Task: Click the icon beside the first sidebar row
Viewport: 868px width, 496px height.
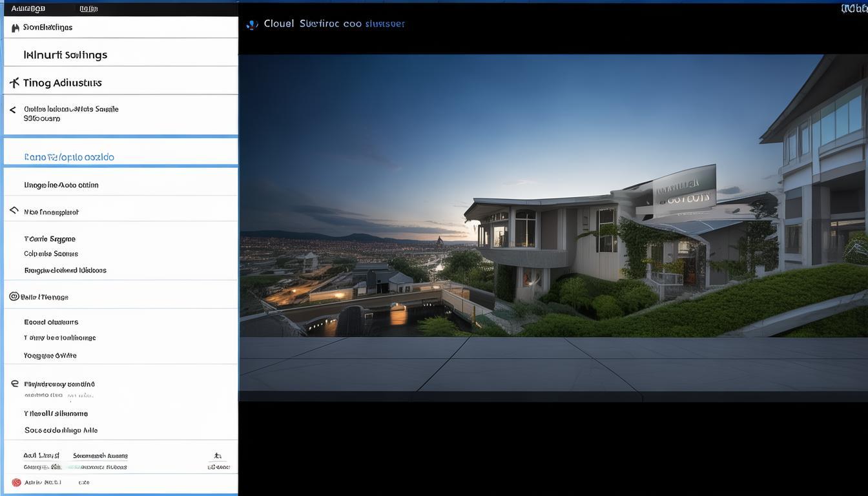Action: point(15,28)
